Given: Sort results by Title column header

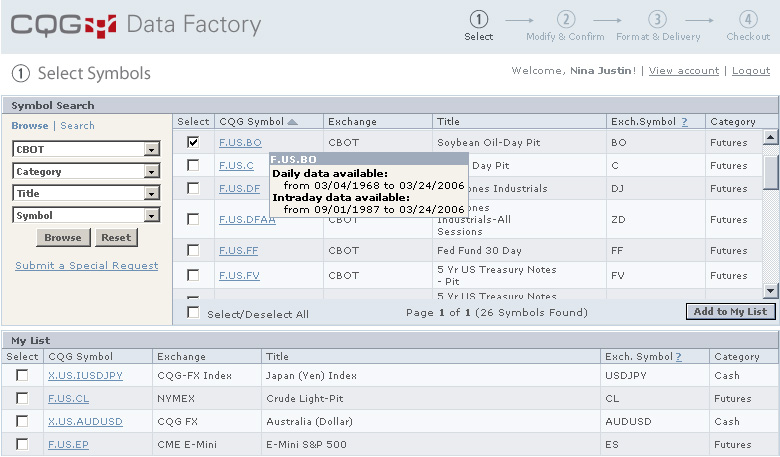Looking at the screenshot, I should click(x=448, y=122).
